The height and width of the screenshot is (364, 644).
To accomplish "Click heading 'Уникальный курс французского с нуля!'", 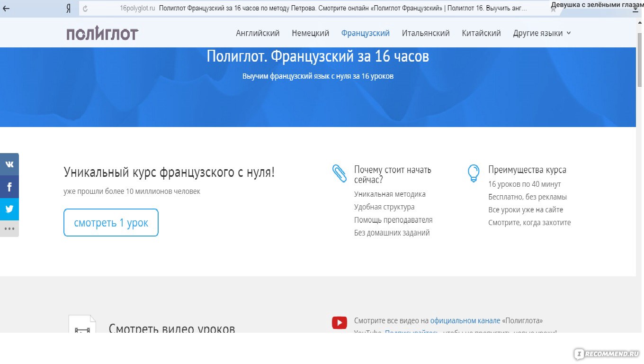I will click(169, 173).
